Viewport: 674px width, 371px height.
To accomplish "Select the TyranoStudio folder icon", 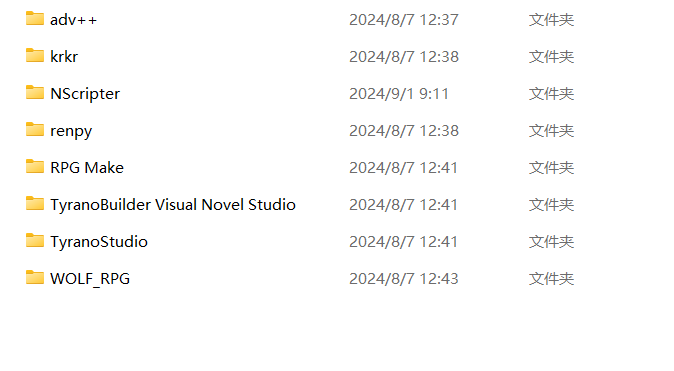I will tap(35, 240).
